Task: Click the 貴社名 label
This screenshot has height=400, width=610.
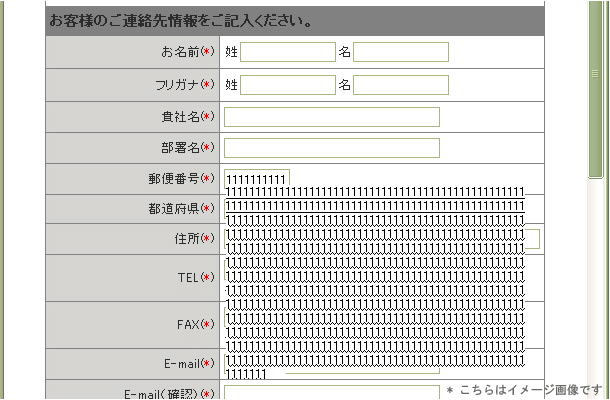Action: click(180, 117)
